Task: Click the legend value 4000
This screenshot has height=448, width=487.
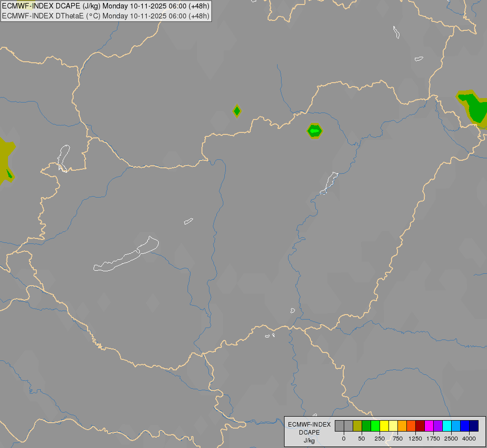Action: click(469, 439)
